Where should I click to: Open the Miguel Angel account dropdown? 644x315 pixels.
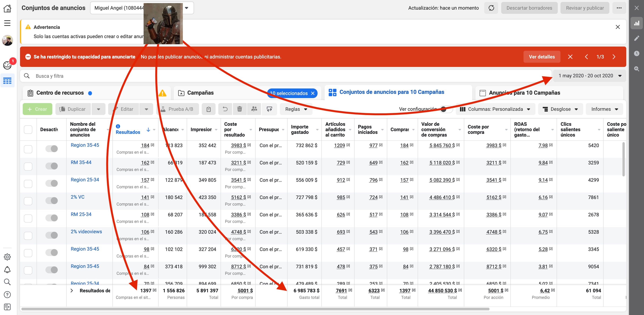[x=142, y=8]
